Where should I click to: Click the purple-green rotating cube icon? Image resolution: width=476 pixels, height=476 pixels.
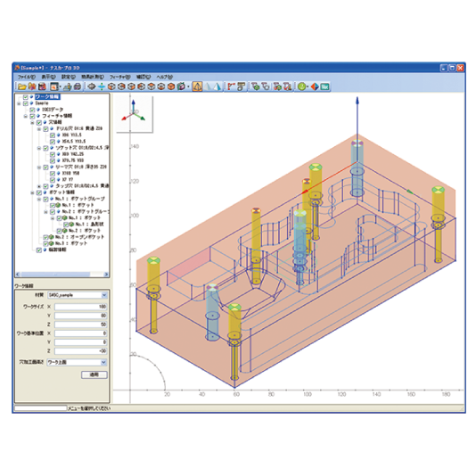coord(181,86)
